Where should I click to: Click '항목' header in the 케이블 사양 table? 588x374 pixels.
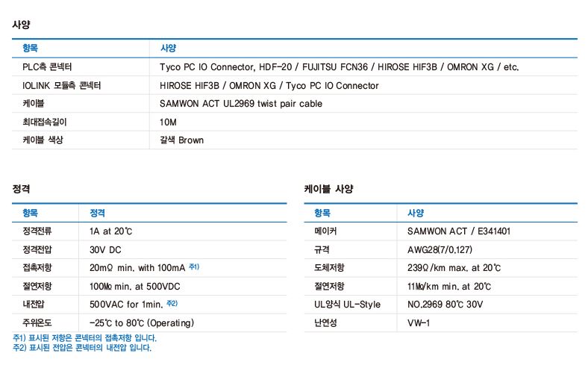[322, 213]
